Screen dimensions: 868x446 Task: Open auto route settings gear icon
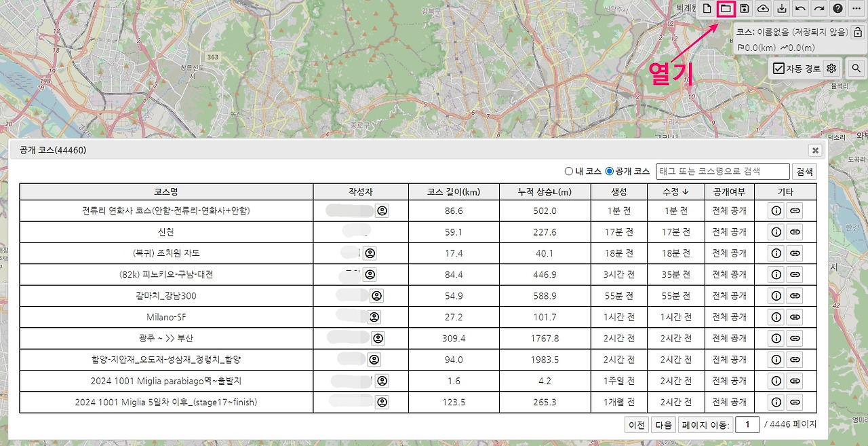(x=831, y=69)
